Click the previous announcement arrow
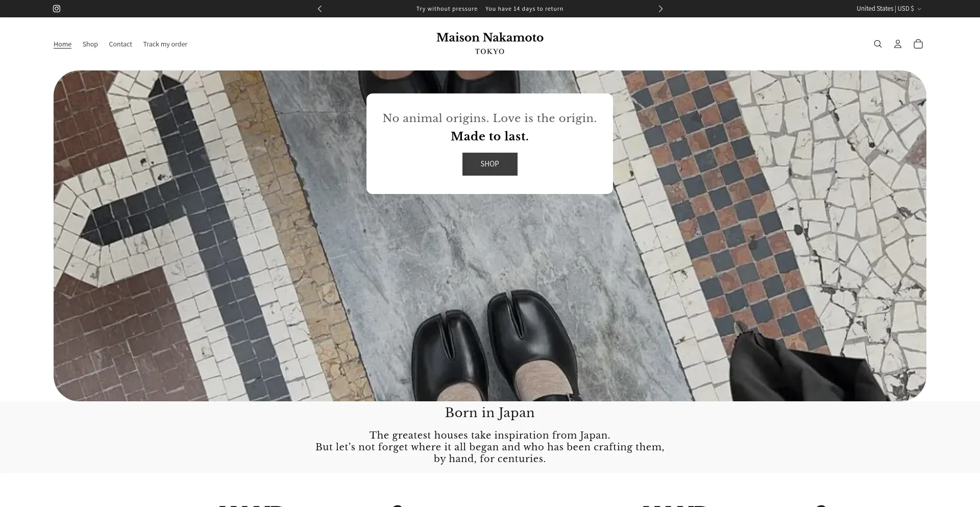980x507 pixels. click(x=320, y=9)
